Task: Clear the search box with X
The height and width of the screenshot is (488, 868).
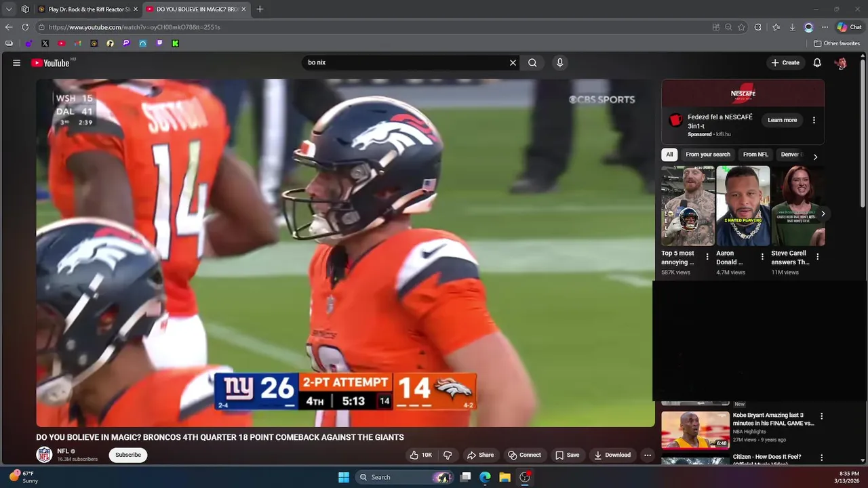Action: click(513, 62)
